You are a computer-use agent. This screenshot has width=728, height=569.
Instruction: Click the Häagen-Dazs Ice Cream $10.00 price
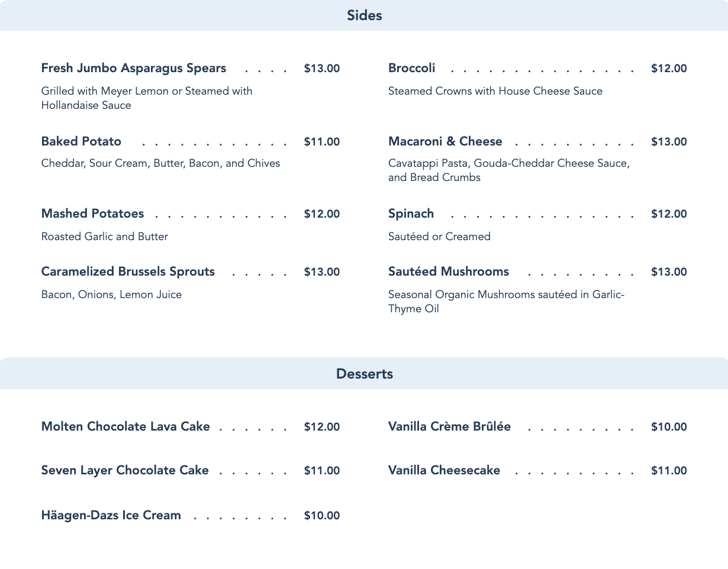pyautogui.click(x=322, y=516)
